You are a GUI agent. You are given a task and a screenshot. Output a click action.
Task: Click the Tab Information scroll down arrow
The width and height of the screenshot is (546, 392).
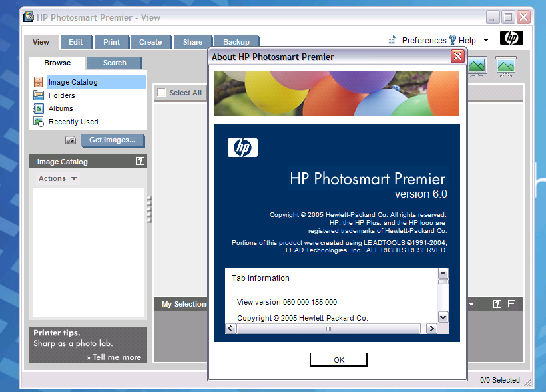[x=443, y=317]
